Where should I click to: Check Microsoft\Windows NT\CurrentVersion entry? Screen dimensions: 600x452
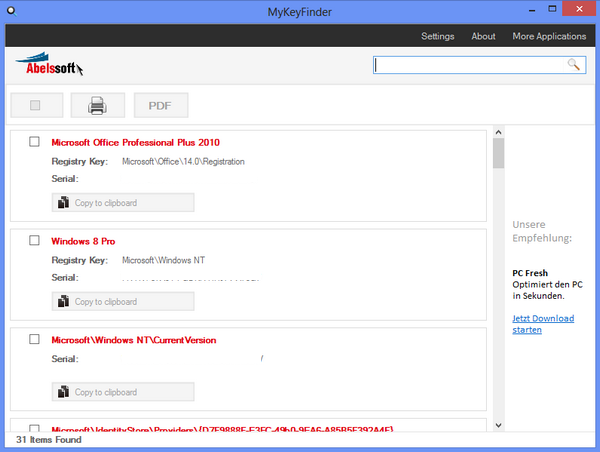34,339
